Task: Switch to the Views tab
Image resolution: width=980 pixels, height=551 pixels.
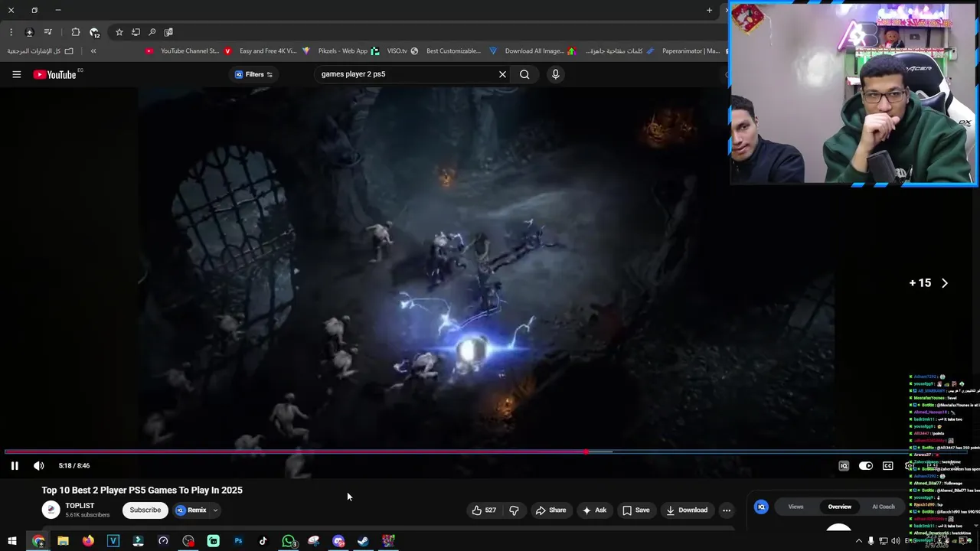Action: (795, 507)
